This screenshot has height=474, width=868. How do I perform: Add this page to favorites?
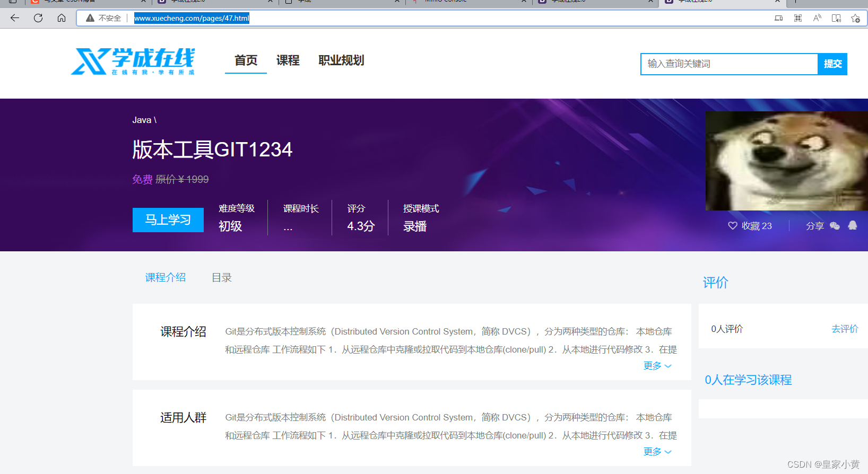tap(855, 18)
